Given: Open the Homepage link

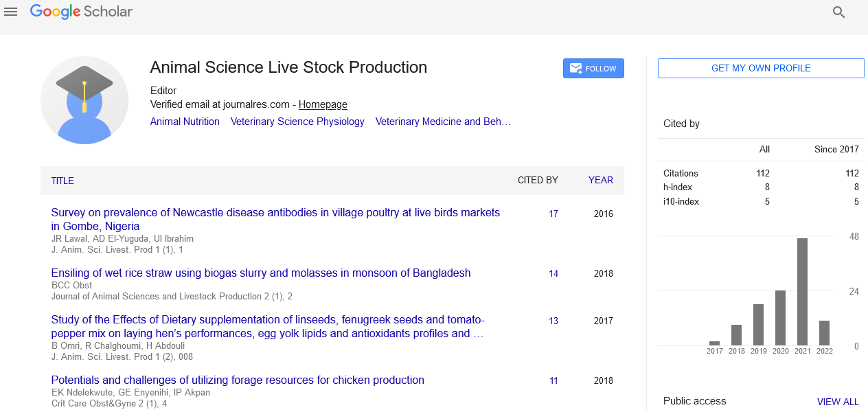Looking at the screenshot, I should tap(323, 104).
